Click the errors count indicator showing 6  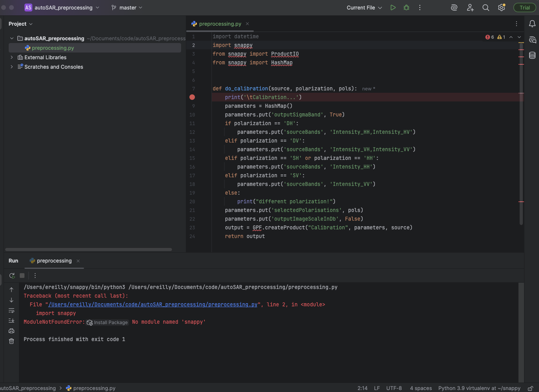pyautogui.click(x=490, y=37)
